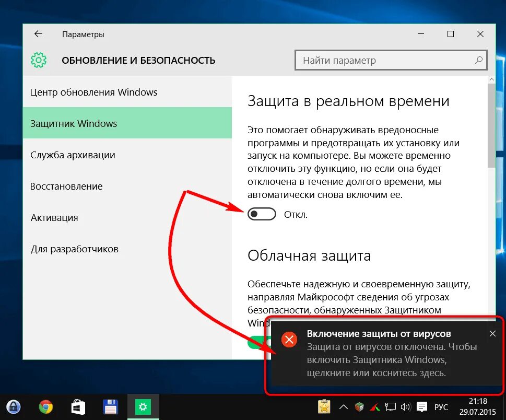The width and height of the screenshot is (506, 420).
Task: Click scrollbar up arrow in settings
Action: click(x=492, y=79)
